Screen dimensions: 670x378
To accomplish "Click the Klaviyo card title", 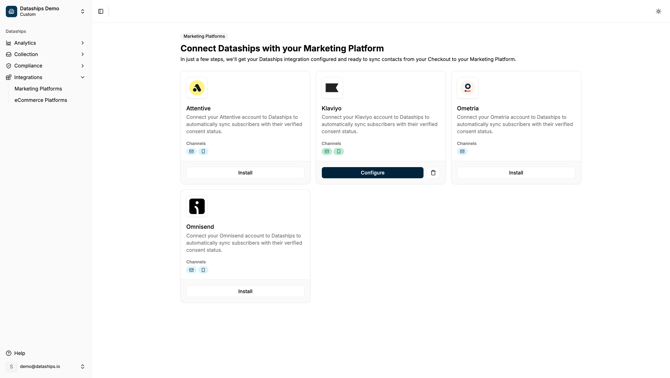I will (332, 108).
